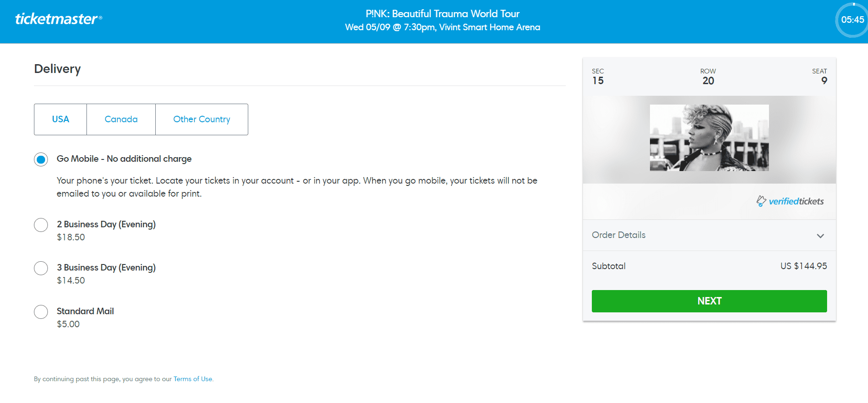This screenshot has height=403, width=868.
Task: Click the verifiedtickets text label
Action: [796, 201]
